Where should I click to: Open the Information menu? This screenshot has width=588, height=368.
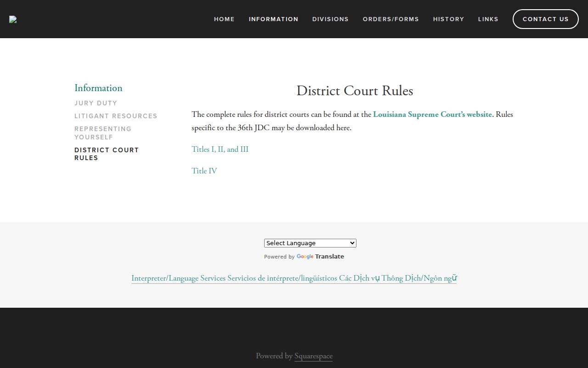pos(274,19)
